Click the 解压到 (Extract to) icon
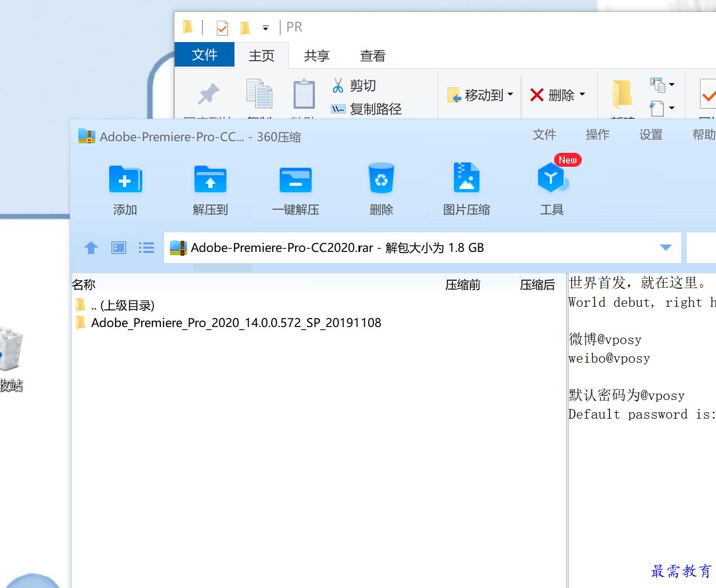The height and width of the screenshot is (588, 716). tap(210, 179)
